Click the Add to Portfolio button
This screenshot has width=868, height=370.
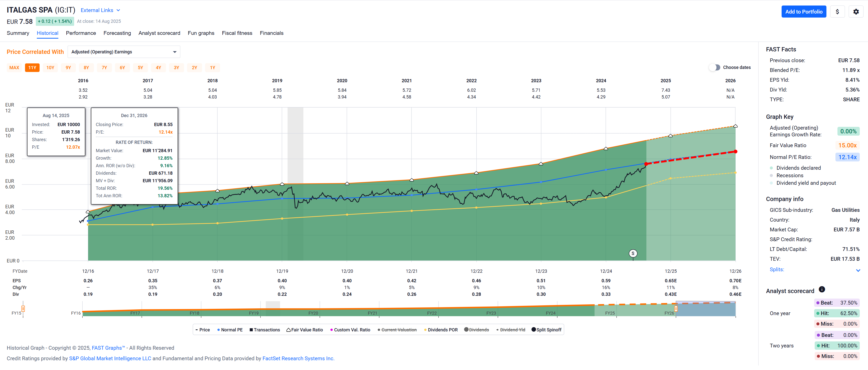tap(803, 12)
